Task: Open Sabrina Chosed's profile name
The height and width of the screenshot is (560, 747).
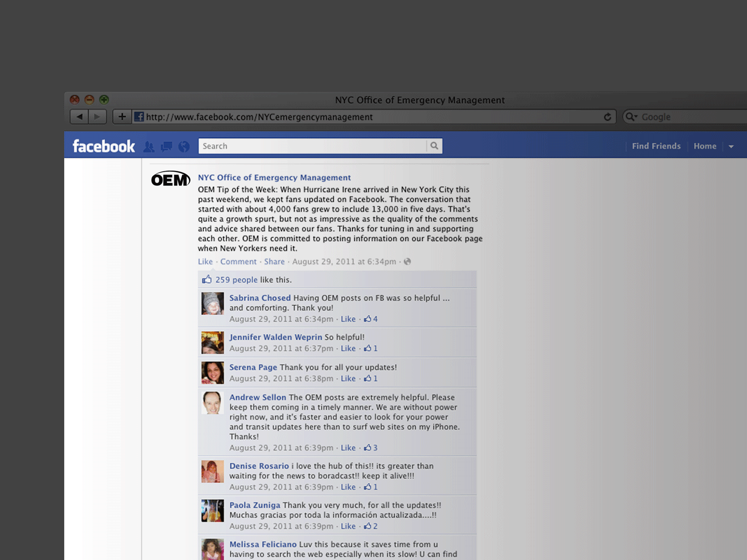Action: pos(260,298)
